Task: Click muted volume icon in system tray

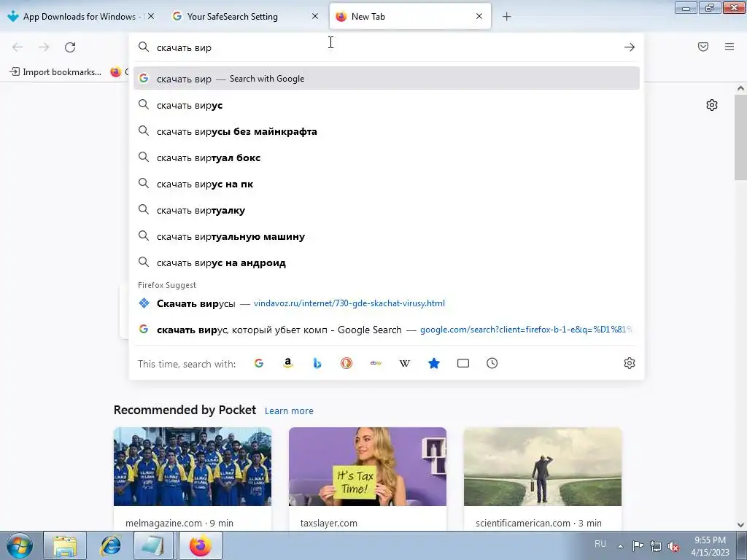Action: coord(673,546)
